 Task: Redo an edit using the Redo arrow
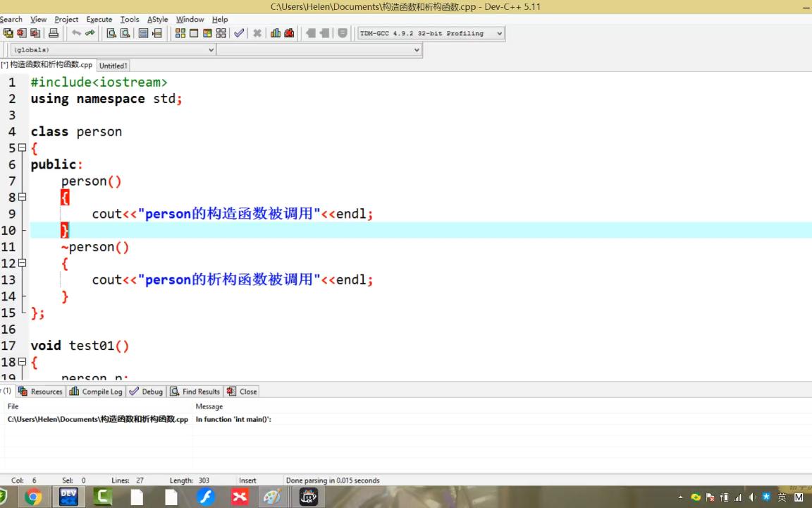[x=90, y=33]
